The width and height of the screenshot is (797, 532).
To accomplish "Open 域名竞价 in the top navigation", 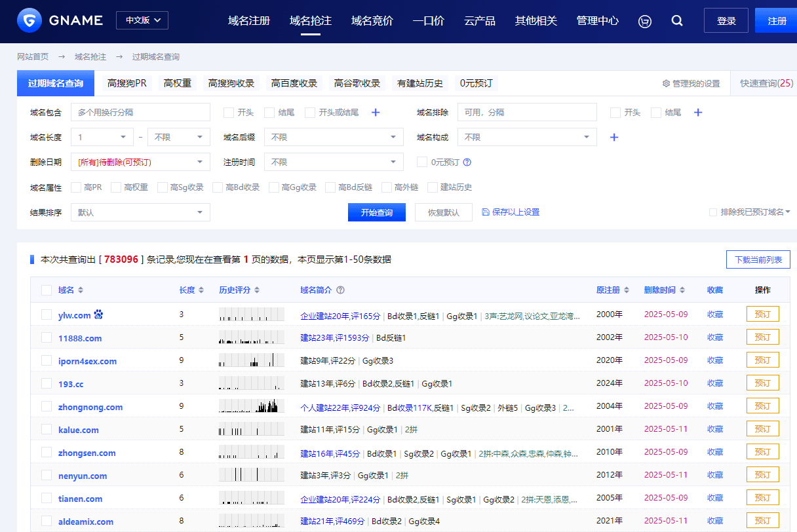I will pyautogui.click(x=372, y=21).
